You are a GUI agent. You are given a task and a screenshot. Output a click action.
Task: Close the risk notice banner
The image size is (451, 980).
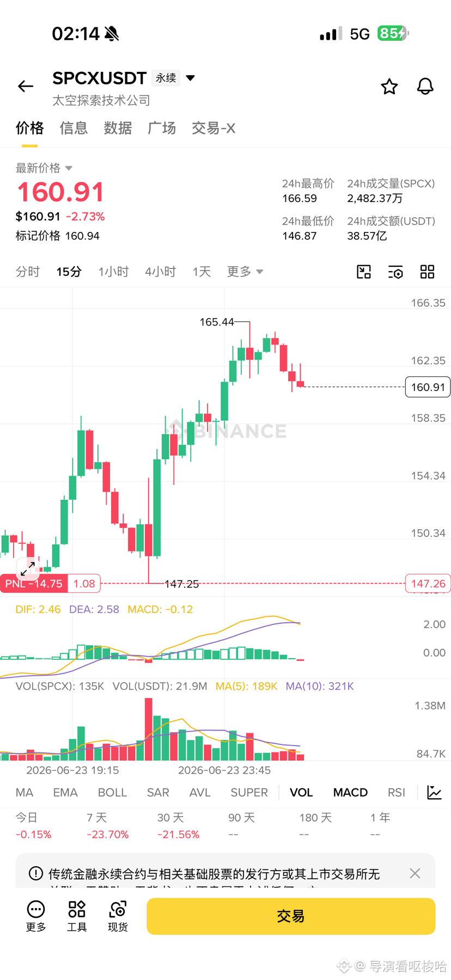pyautogui.click(x=415, y=873)
